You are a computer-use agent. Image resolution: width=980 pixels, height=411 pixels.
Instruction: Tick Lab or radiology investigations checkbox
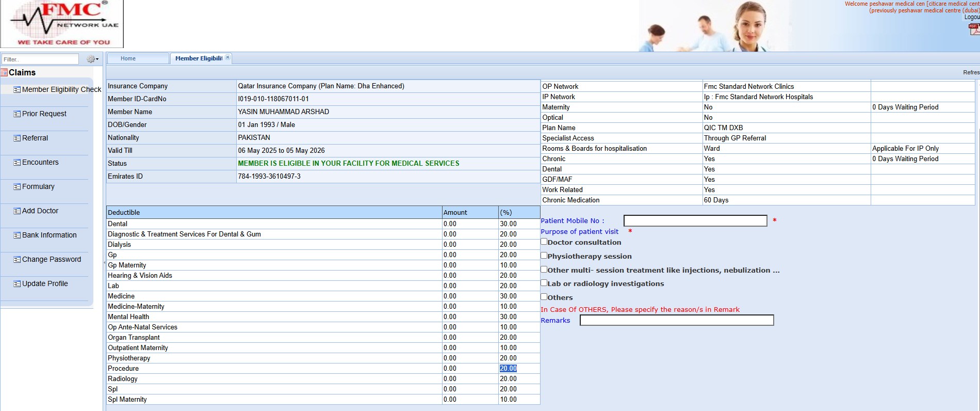544,283
